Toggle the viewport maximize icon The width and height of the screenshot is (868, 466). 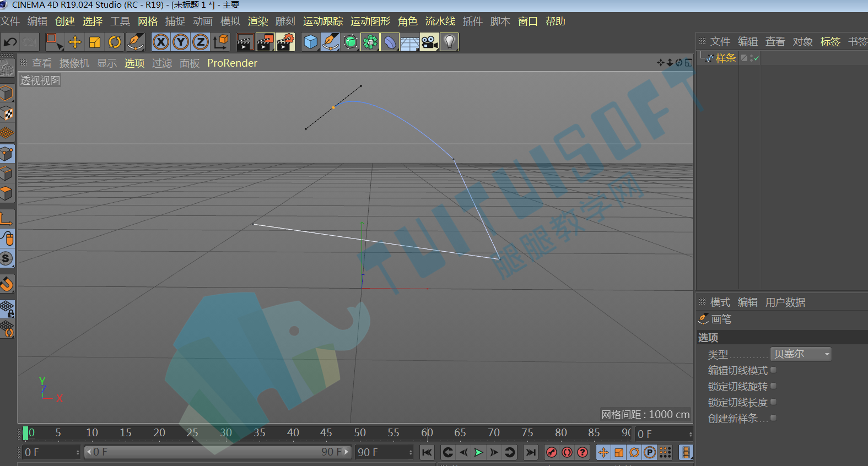click(x=688, y=63)
